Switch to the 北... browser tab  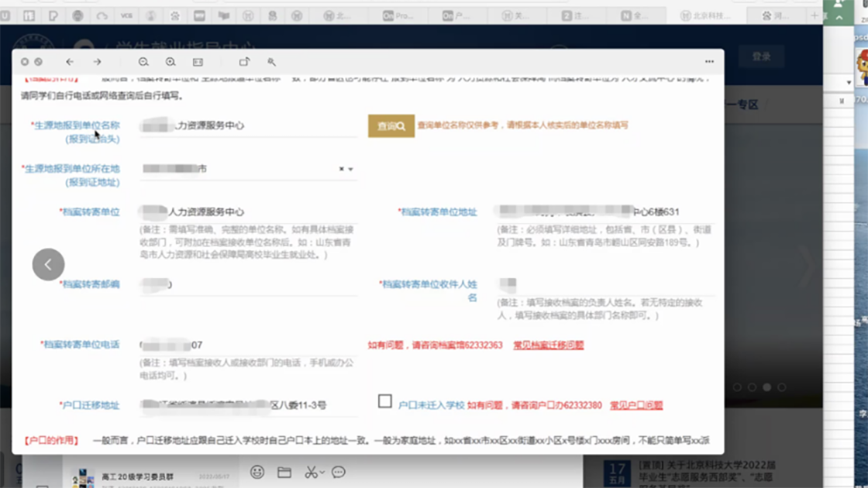(x=338, y=16)
